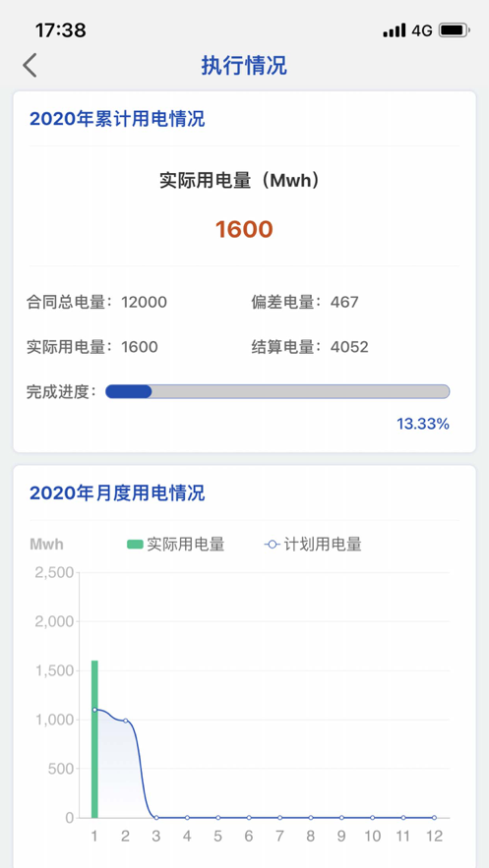This screenshot has height=868, width=489.
Task: Select the data point at month 3
Action: pos(156,818)
